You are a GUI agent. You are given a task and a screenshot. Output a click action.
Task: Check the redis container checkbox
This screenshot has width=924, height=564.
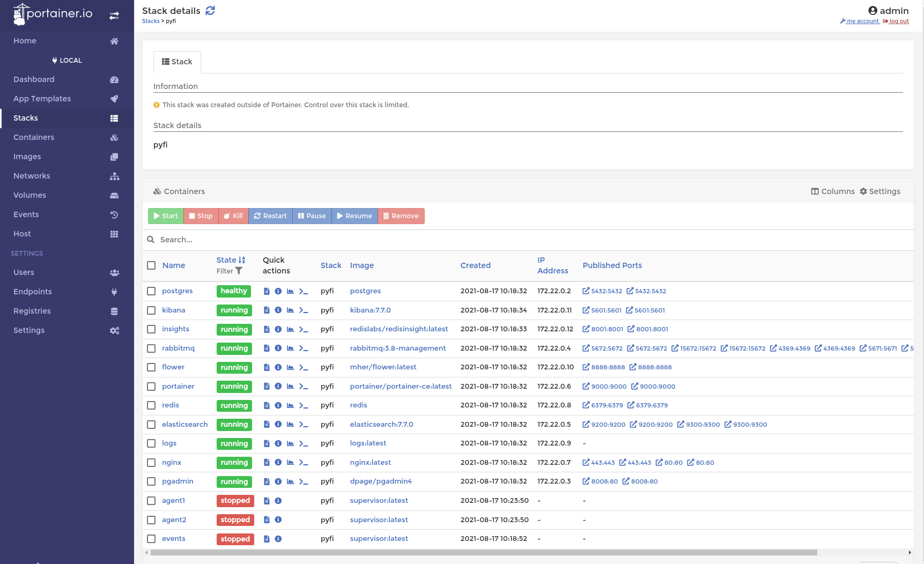click(x=151, y=405)
